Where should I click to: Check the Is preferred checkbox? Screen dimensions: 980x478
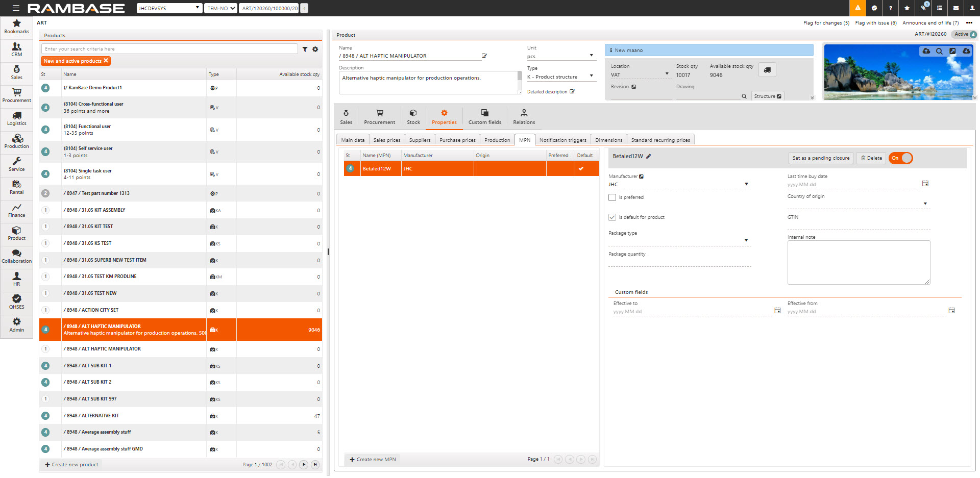pyautogui.click(x=612, y=197)
